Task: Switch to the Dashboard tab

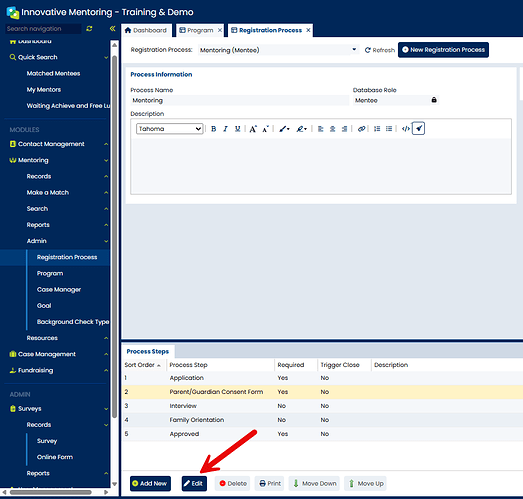Action: tap(146, 30)
